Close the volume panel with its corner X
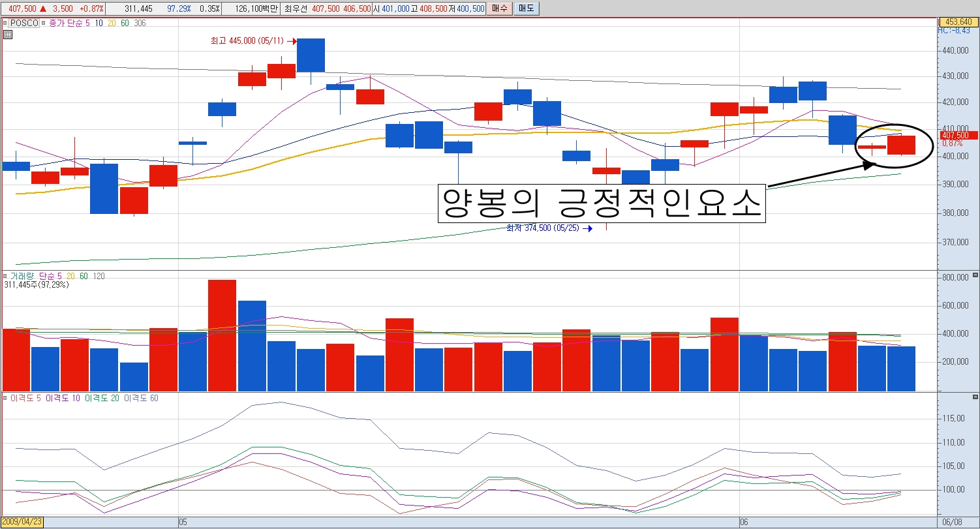 point(975,276)
